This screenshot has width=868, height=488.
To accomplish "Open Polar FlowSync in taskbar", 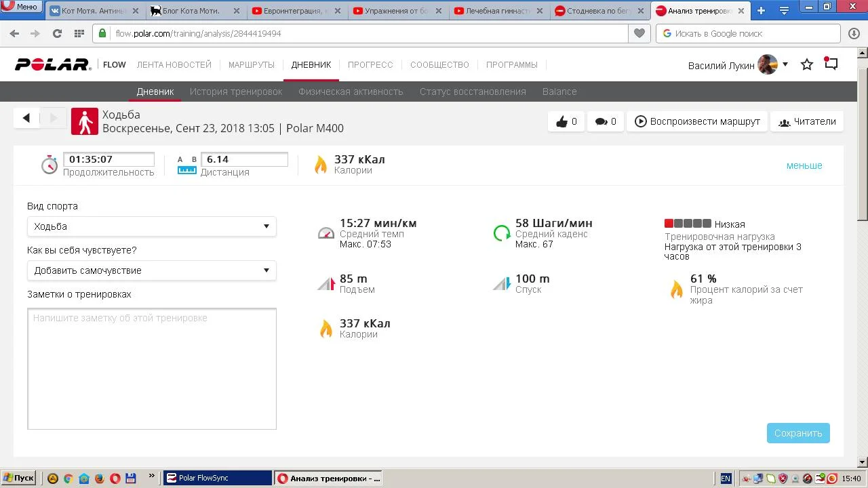I will [x=217, y=478].
